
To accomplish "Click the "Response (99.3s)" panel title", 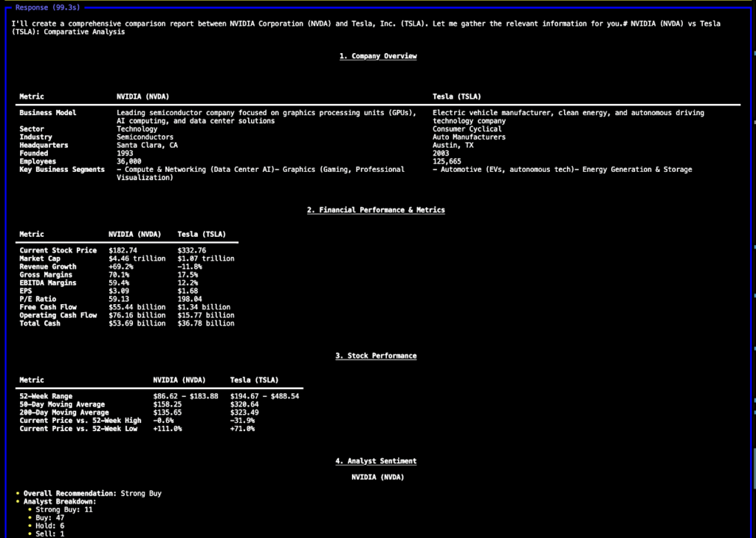I will point(48,7).
